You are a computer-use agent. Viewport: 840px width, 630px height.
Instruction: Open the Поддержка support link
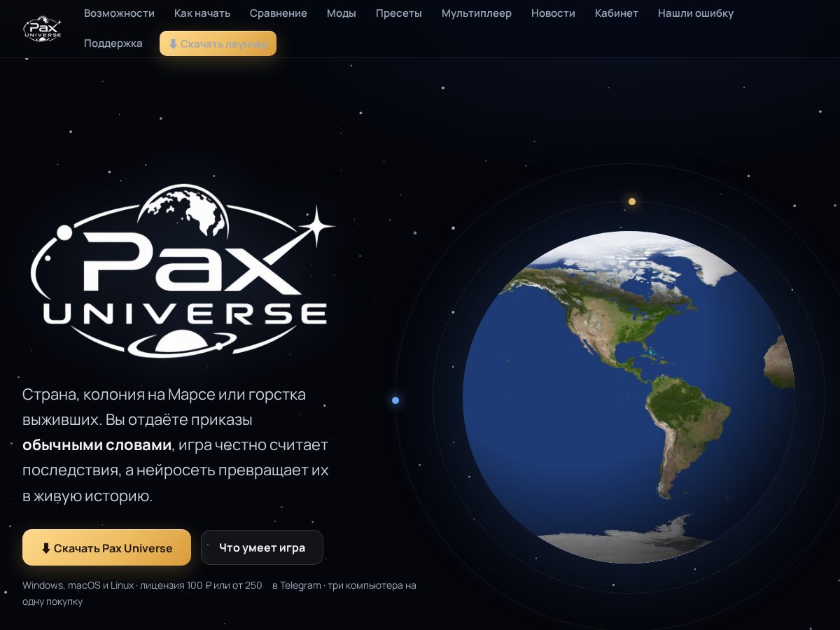click(113, 43)
